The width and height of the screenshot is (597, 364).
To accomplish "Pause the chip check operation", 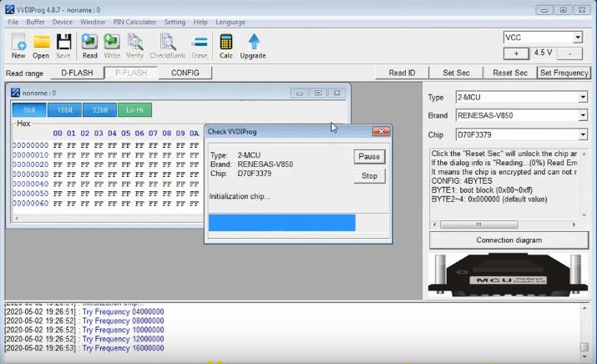I will [369, 156].
